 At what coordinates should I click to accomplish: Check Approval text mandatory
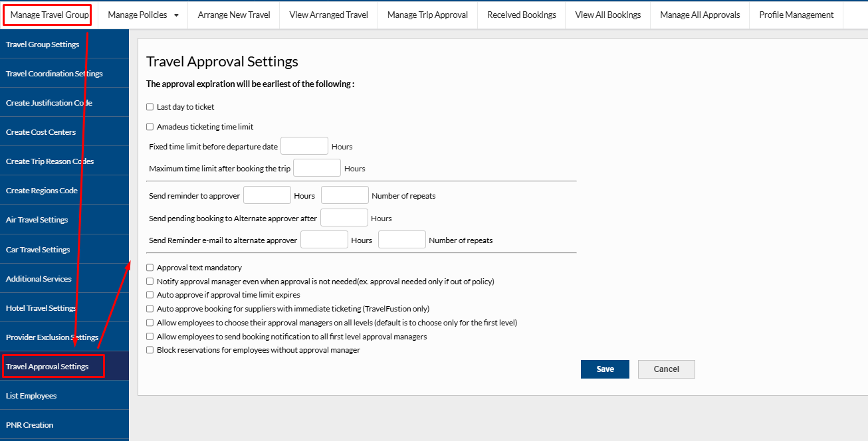pos(150,268)
